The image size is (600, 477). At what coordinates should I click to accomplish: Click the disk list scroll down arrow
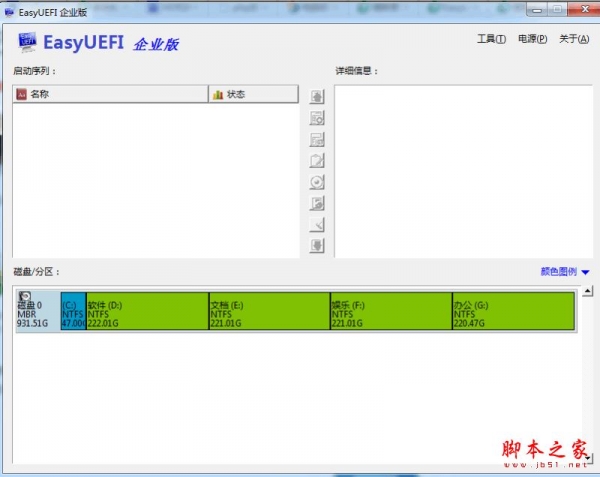(588, 458)
